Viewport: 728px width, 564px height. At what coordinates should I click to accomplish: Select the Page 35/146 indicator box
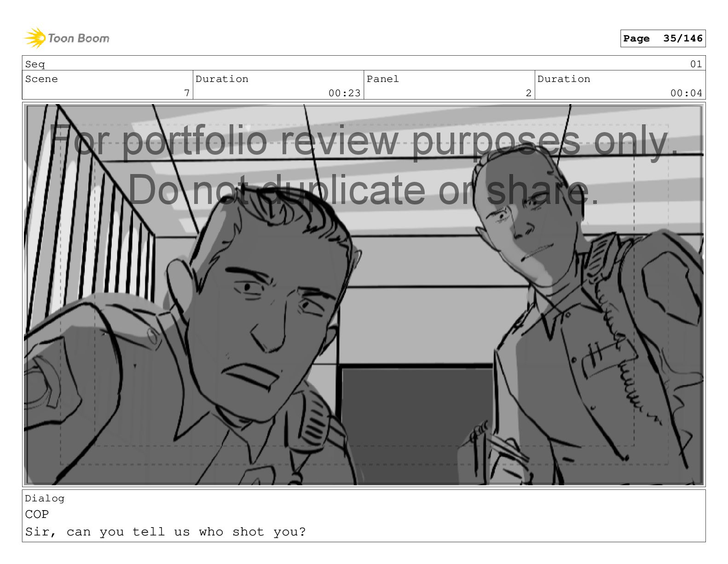click(663, 39)
